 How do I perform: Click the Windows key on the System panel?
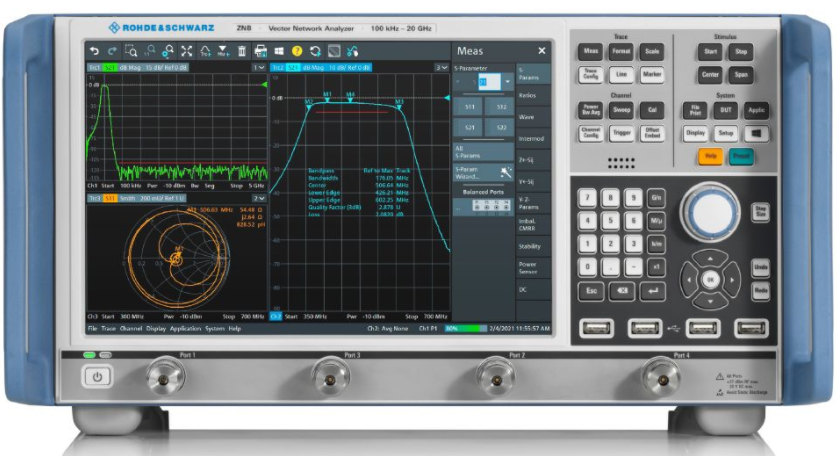pyautogui.click(x=756, y=133)
